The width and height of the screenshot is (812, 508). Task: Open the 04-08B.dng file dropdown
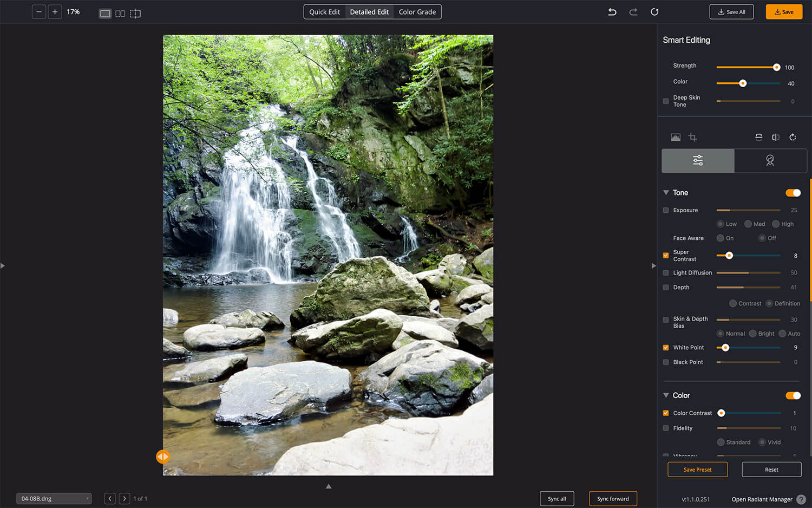point(54,499)
